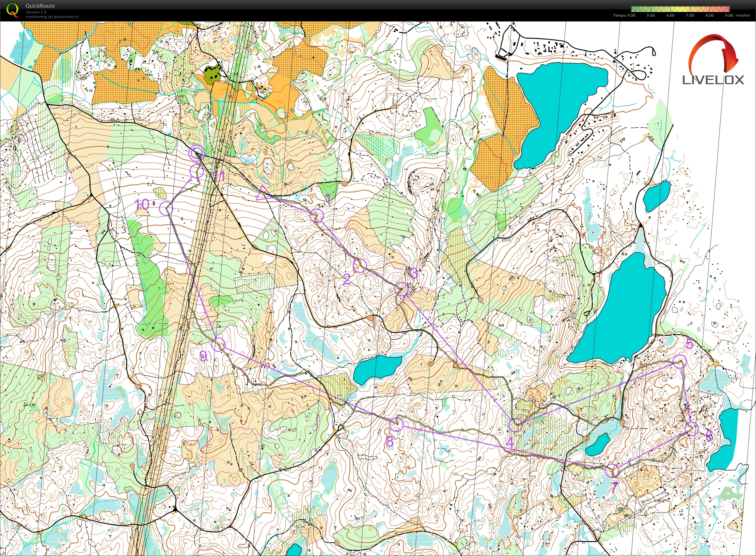
Task: Click the 'Version 2.4' text
Action: (x=36, y=12)
